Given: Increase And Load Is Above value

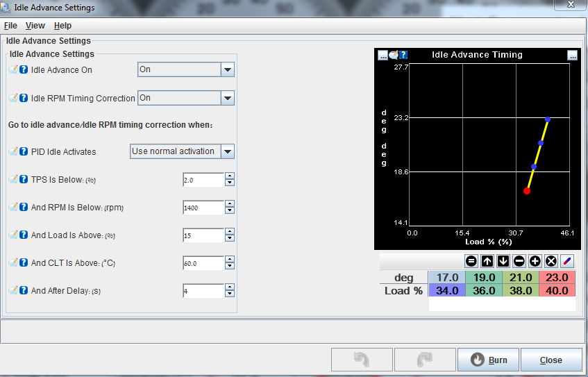Looking at the screenshot, I should 230,232.
